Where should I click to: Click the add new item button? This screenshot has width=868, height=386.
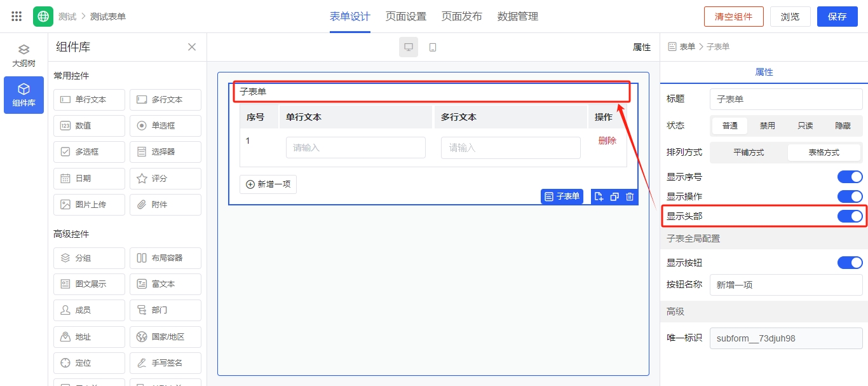[x=268, y=184]
